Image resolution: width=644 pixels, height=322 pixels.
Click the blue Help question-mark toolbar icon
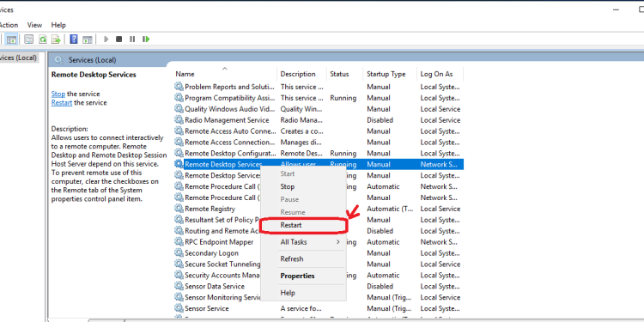pyautogui.click(x=74, y=39)
